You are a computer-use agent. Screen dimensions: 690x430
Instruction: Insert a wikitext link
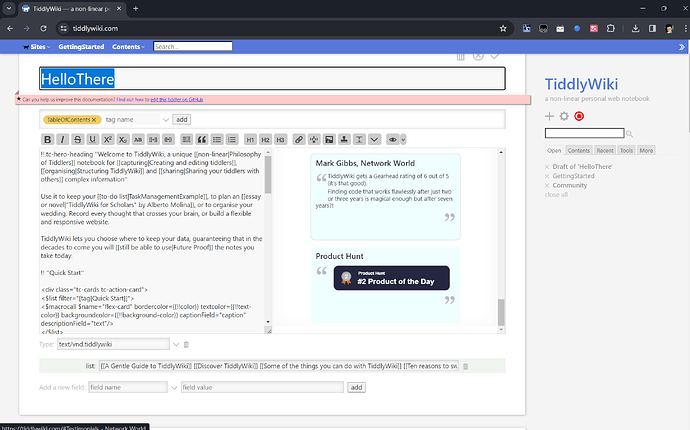point(298,140)
